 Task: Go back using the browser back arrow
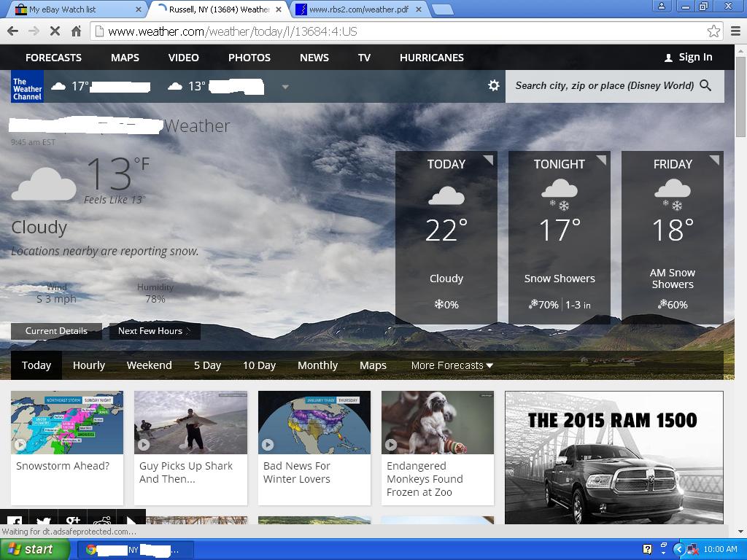pyautogui.click(x=12, y=31)
